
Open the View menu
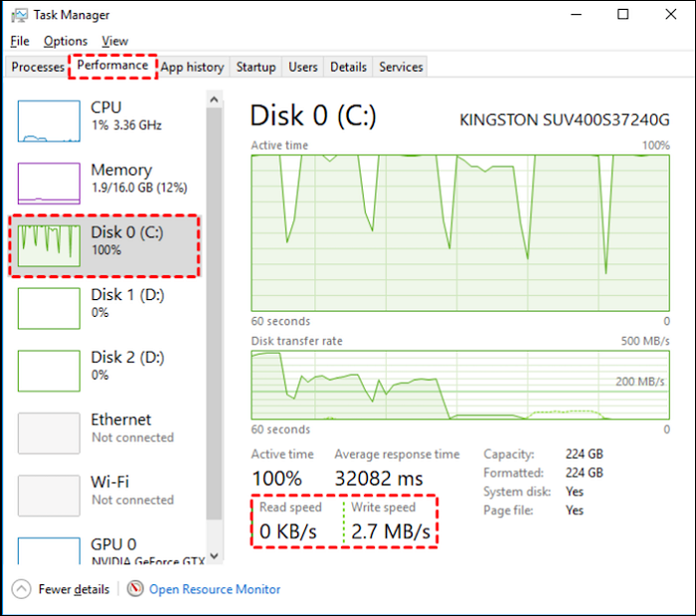[x=115, y=41]
